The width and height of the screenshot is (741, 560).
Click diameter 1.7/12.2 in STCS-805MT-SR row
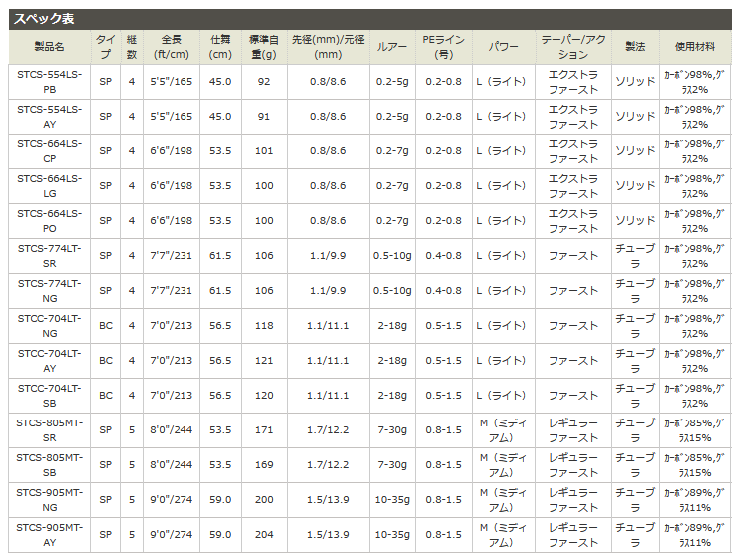(x=328, y=430)
